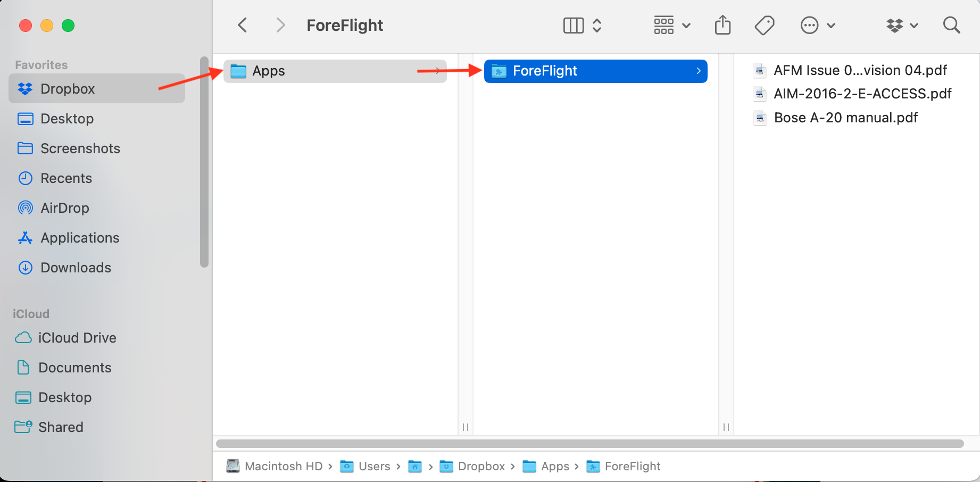The width and height of the screenshot is (980, 482).
Task: Open Screenshots in the sidebar
Action: coord(97,148)
